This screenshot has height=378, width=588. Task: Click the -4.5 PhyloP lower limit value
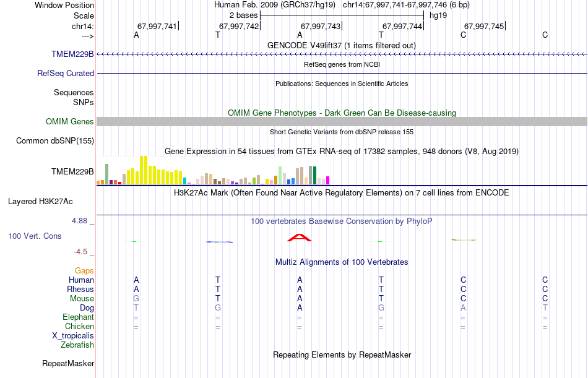(x=80, y=252)
